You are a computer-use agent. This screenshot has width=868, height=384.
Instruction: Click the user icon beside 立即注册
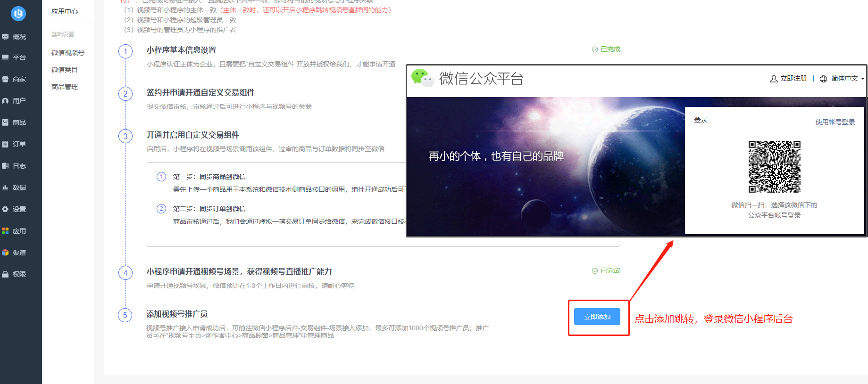coord(774,79)
